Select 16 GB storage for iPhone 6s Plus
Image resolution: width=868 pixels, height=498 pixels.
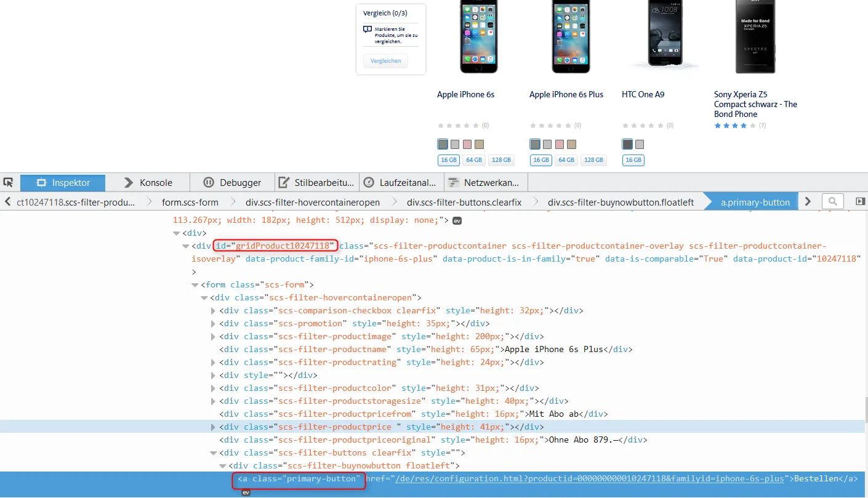pyautogui.click(x=541, y=160)
